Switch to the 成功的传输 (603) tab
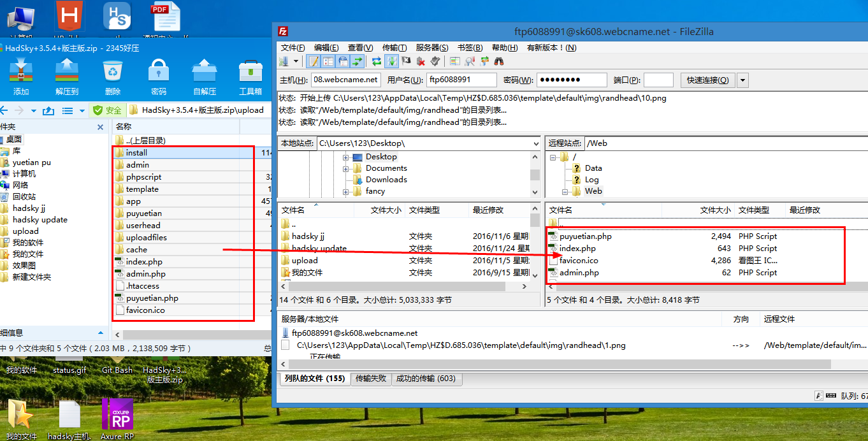The width and height of the screenshot is (868, 441). tap(426, 379)
